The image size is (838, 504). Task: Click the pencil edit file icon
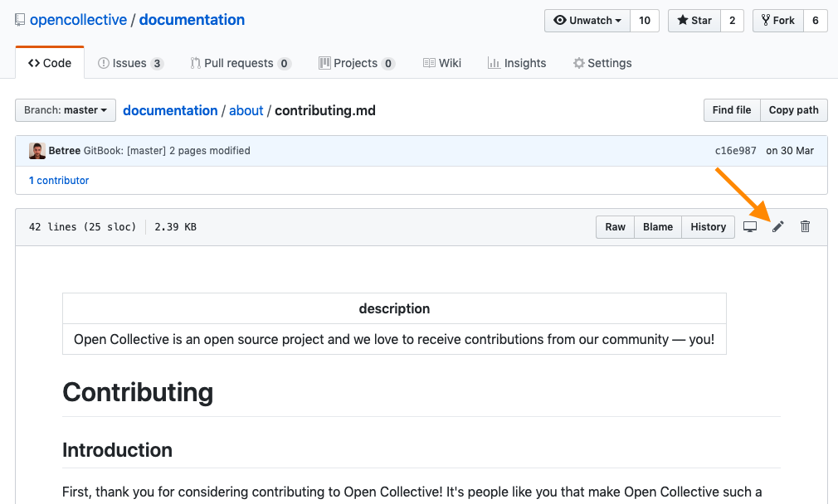point(777,227)
